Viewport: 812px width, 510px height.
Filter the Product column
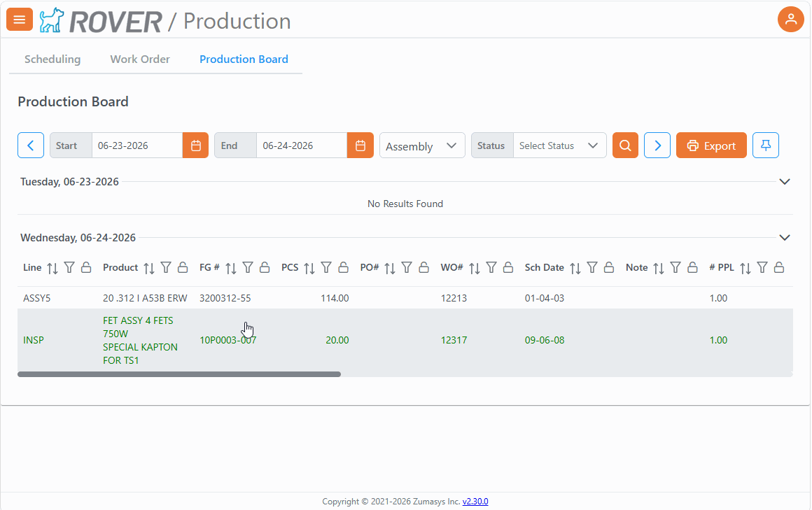coord(166,268)
